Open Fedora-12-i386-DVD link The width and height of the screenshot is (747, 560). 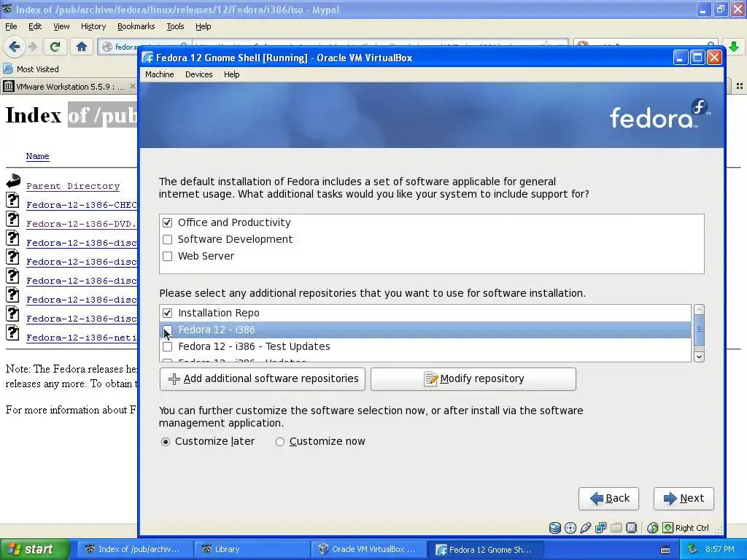point(82,224)
